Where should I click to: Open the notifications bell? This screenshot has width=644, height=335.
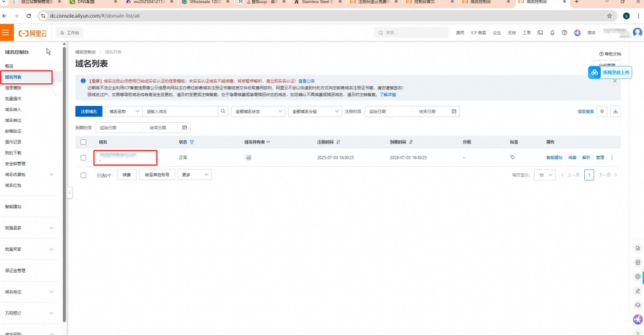pos(552,33)
